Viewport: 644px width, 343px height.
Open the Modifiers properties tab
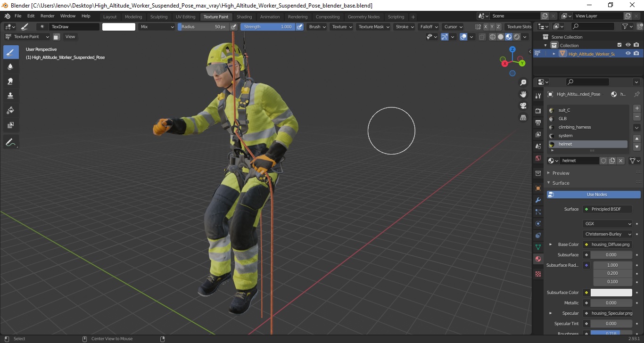point(538,200)
